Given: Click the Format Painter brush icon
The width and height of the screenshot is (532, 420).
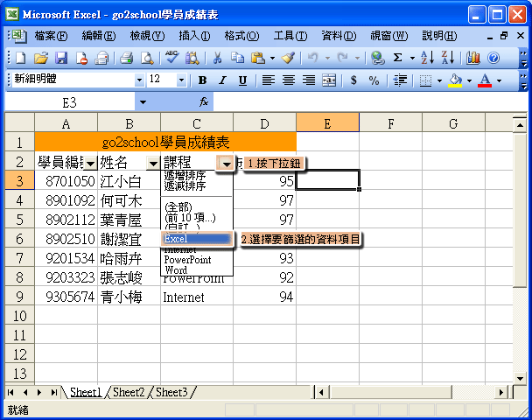Looking at the screenshot, I should click(288, 58).
